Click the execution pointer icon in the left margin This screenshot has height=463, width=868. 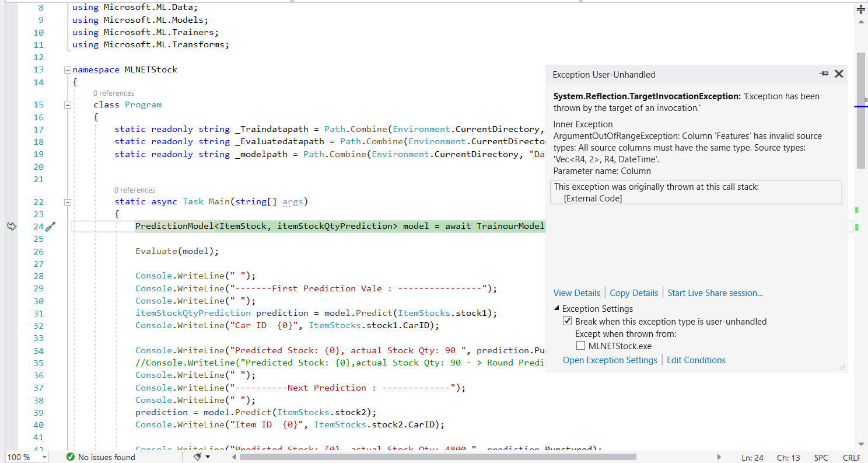point(12,226)
